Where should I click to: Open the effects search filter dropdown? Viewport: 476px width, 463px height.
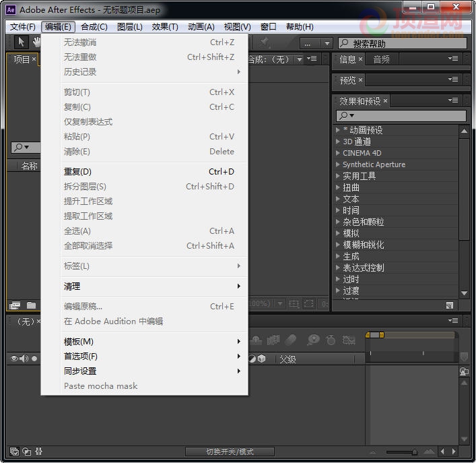(x=352, y=115)
